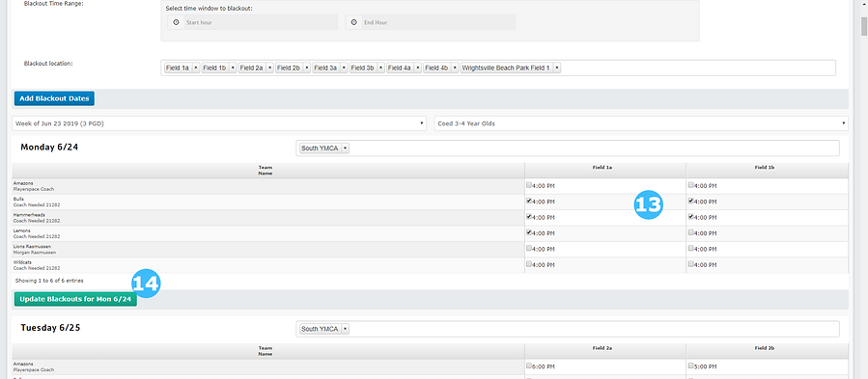Remove South YMCA tag under Tuesday 6/25
This screenshot has width=868, height=379.
click(345, 329)
